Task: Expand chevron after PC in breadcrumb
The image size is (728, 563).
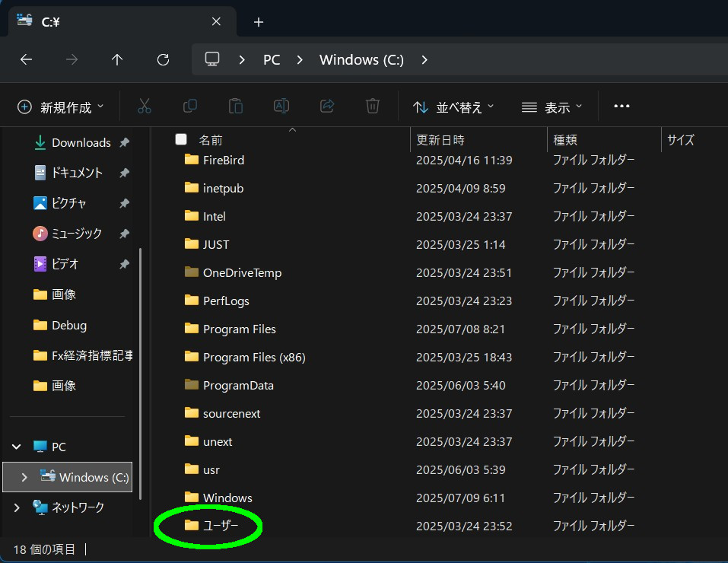Action: coord(300,59)
